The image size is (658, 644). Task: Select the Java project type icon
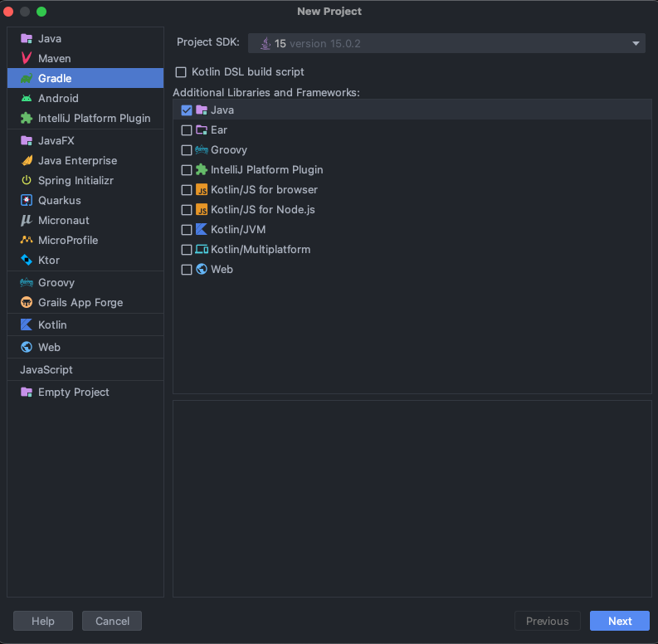(x=27, y=39)
